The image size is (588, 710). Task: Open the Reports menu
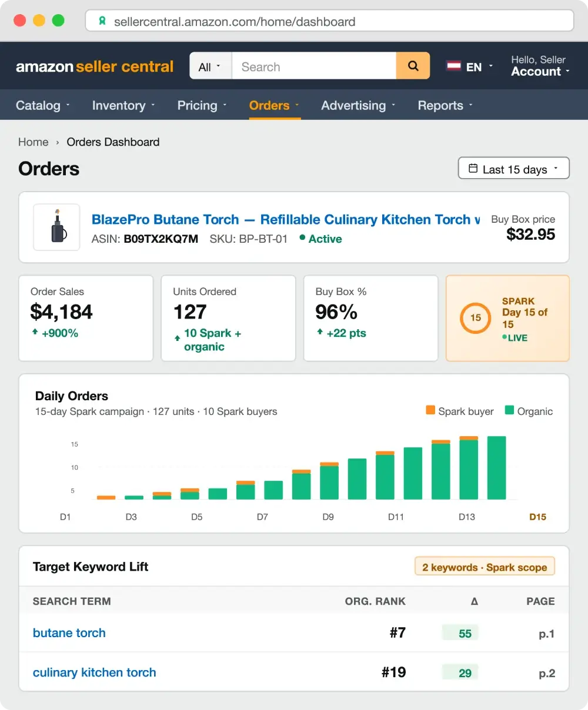445,105
